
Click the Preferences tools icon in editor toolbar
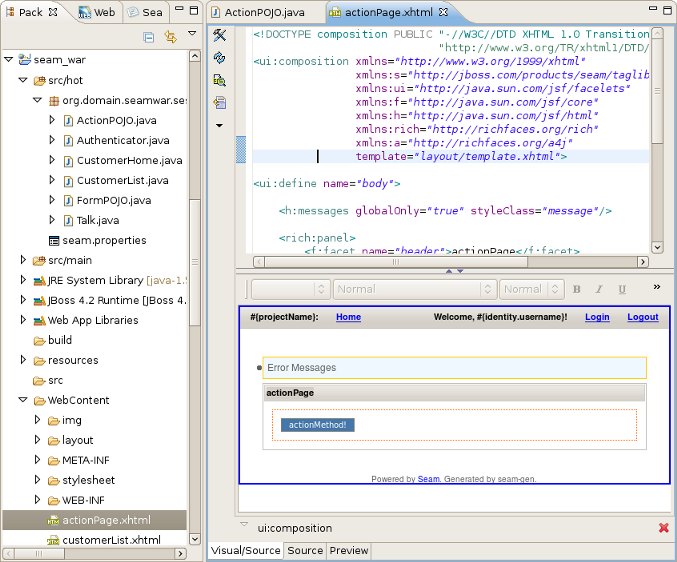[219, 37]
